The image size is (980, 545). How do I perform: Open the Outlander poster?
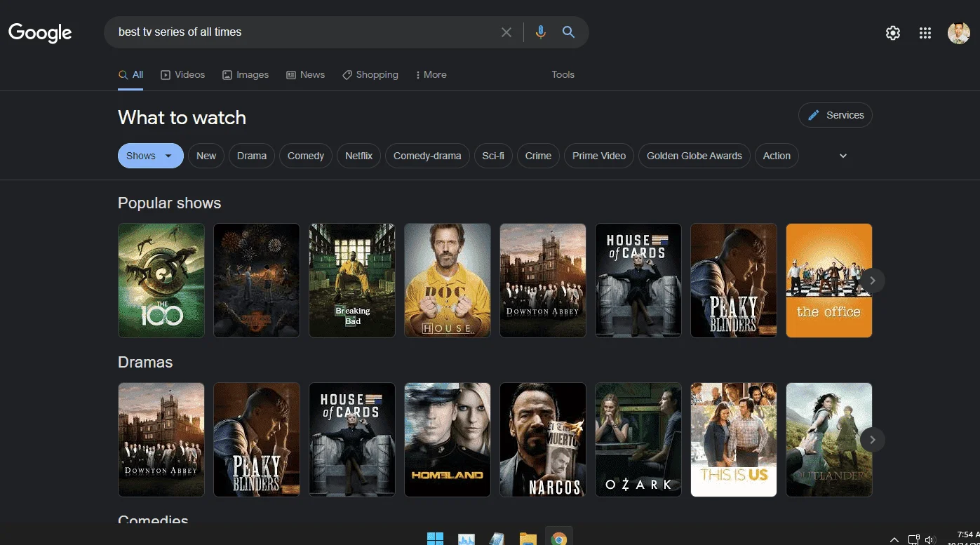tap(829, 440)
